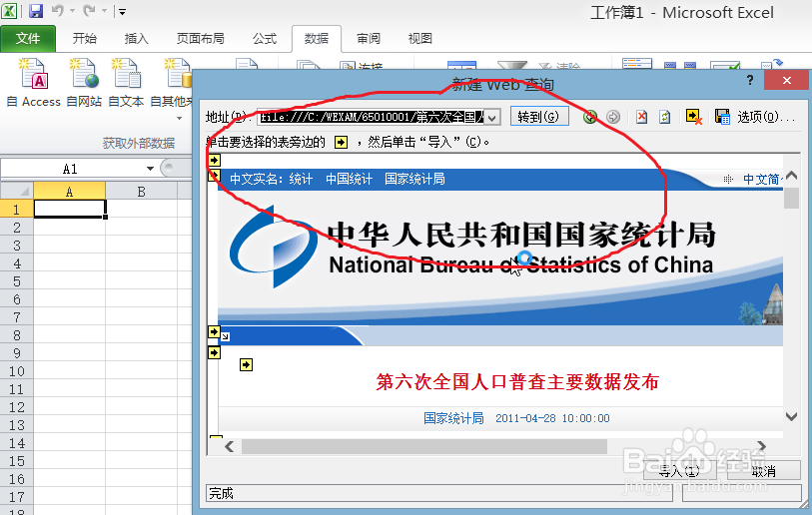Open the Formulas (公式) ribbon tab
812x515 pixels.
265,38
